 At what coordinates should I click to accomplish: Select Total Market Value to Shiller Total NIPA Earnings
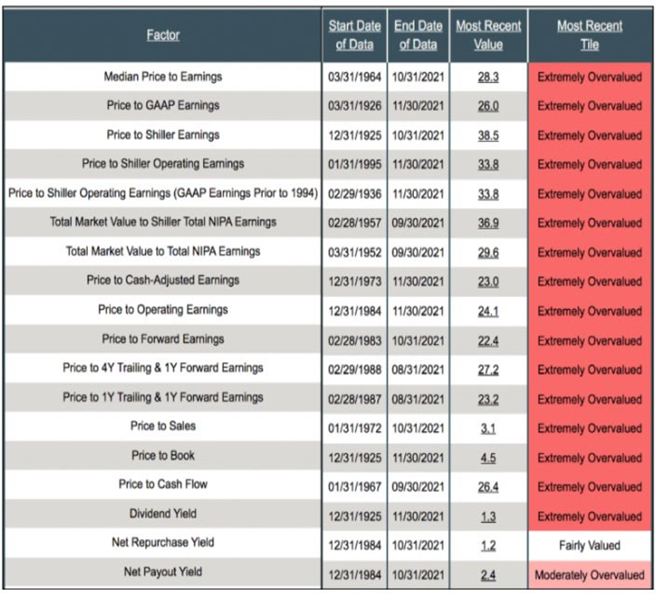click(163, 222)
